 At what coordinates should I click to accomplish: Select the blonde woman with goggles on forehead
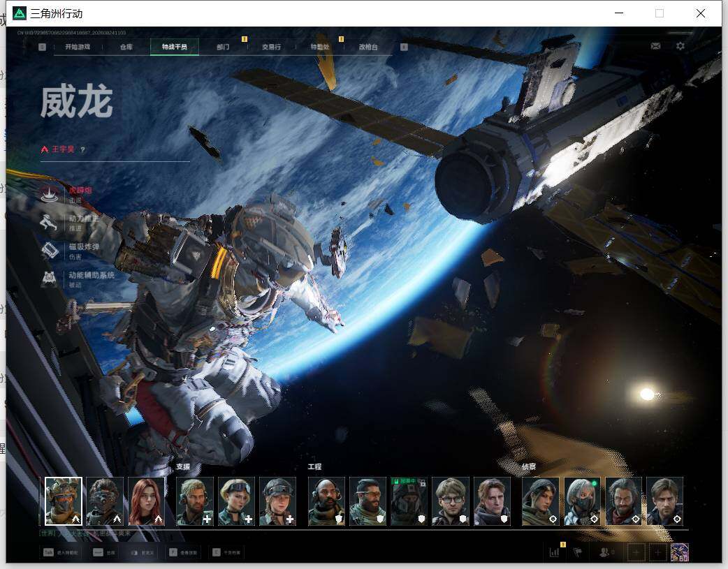(x=236, y=501)
